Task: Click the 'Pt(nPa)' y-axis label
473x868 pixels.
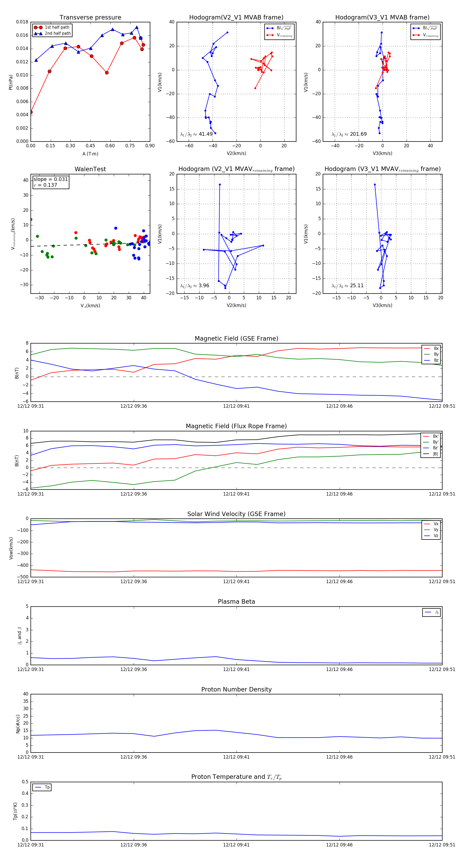Action: pyautogui.click(x=11, y=82)
